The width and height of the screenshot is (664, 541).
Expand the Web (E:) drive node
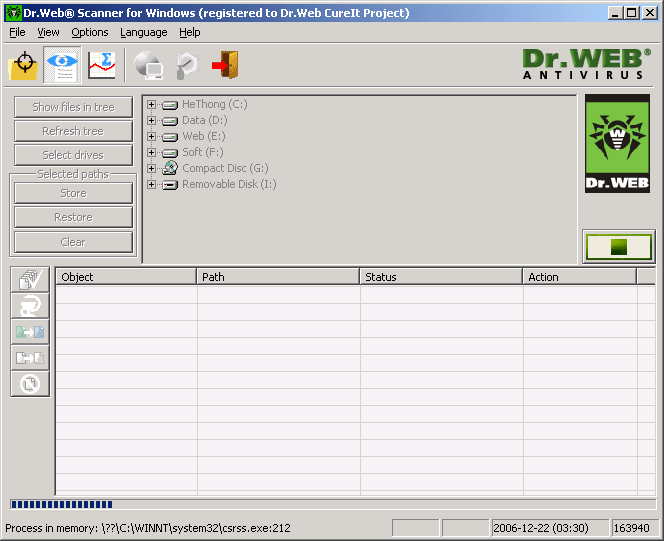pos(151,137)
